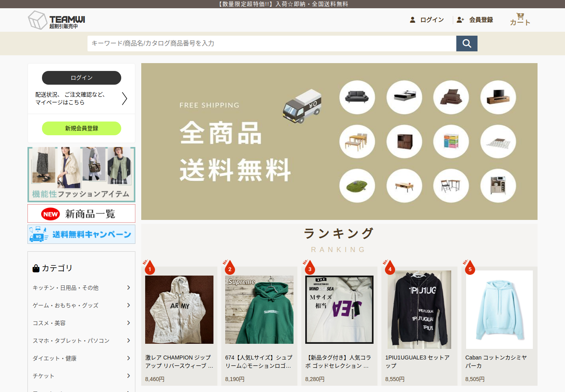Expand ダイエット・健康 category
The image size is (565, 392).
coord(82,358)
